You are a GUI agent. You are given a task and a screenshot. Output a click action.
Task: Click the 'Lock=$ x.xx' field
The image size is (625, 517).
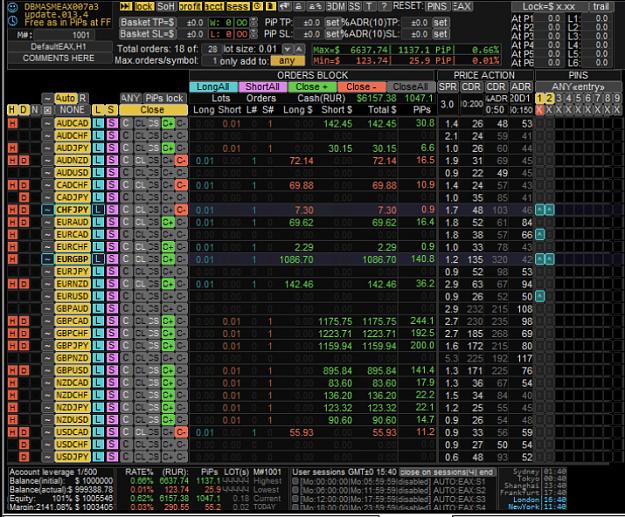(x=549, y=7)
